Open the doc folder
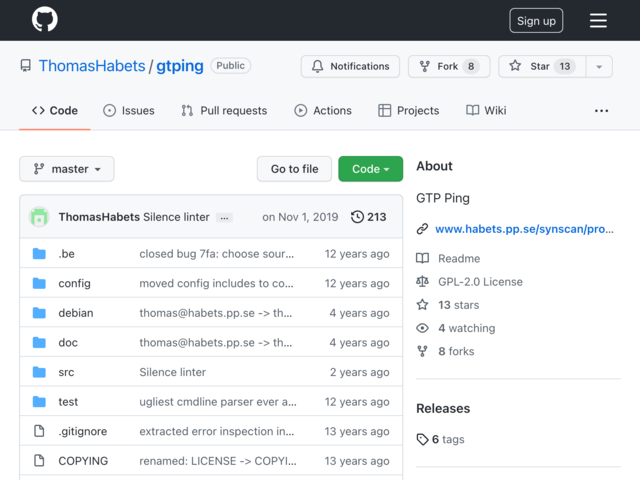 pyautogui.click(x=68, y=342)
